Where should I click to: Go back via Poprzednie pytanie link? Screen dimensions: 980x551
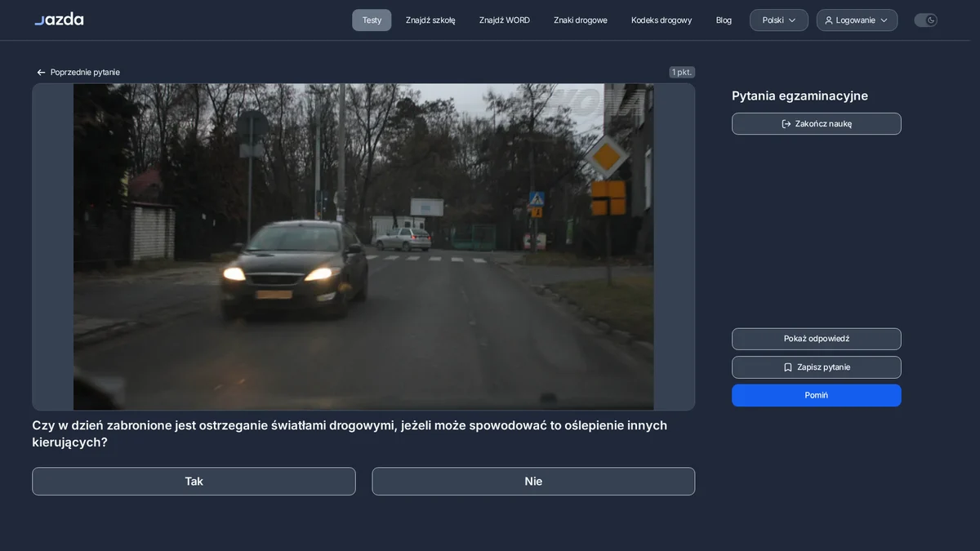78,73
